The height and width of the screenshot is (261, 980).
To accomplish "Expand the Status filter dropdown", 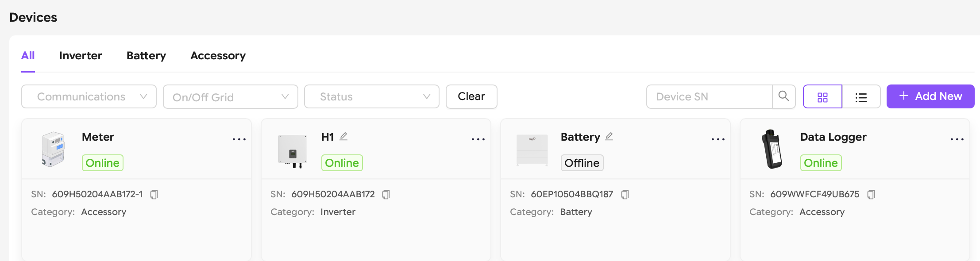I will 372,96.
